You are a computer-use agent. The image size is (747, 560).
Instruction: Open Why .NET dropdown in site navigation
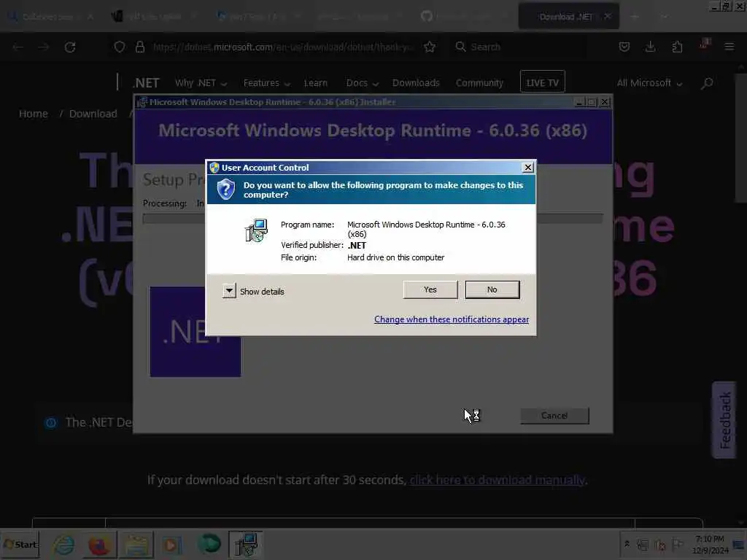(201, 83)
